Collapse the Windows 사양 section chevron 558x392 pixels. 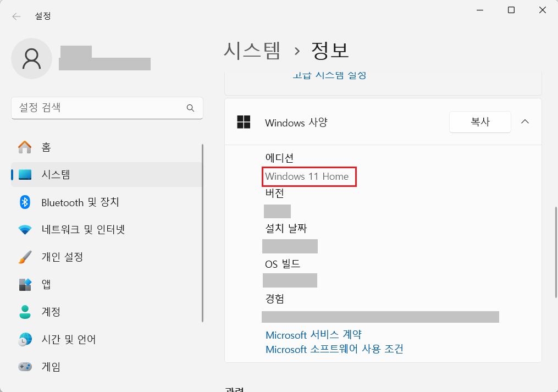pyautogui.click(x=525, y=122)
